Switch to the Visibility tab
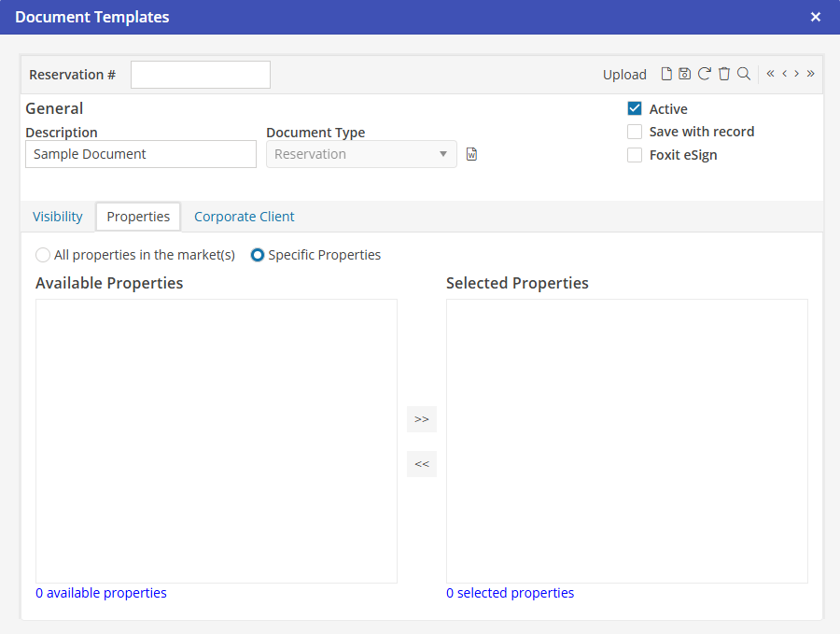Image resolution: width=840 pixels, height=634 pixels. 58,217
